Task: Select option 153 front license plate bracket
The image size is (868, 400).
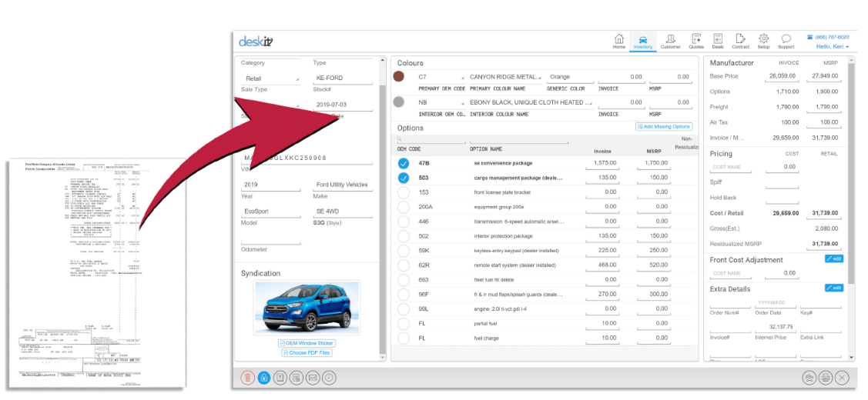Action: [x=404, y=192]
